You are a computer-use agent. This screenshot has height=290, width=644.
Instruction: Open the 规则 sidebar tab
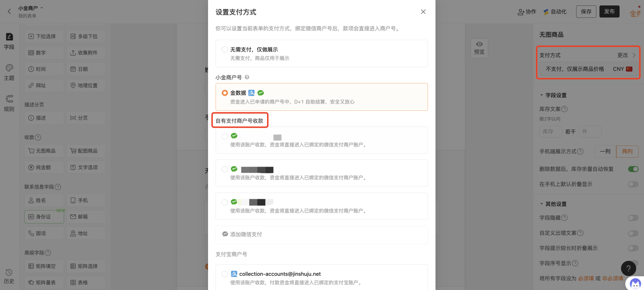[9, 103]
